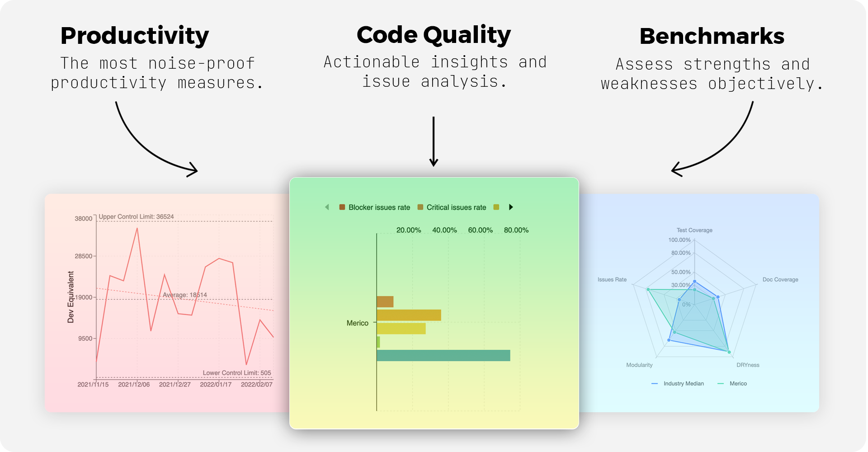Viewport: 868px width, 452px height.
Task: Click the Issues Rate radar label
Action: (x=612, y=280)
